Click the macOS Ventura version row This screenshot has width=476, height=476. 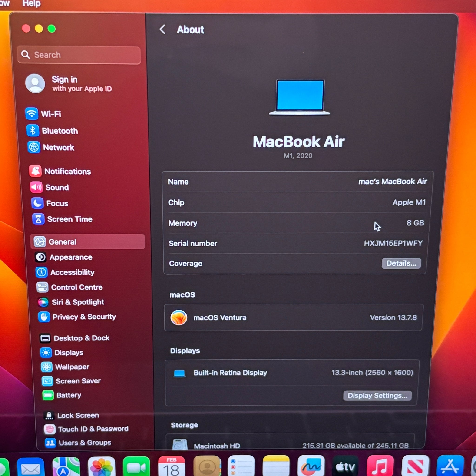293,317
